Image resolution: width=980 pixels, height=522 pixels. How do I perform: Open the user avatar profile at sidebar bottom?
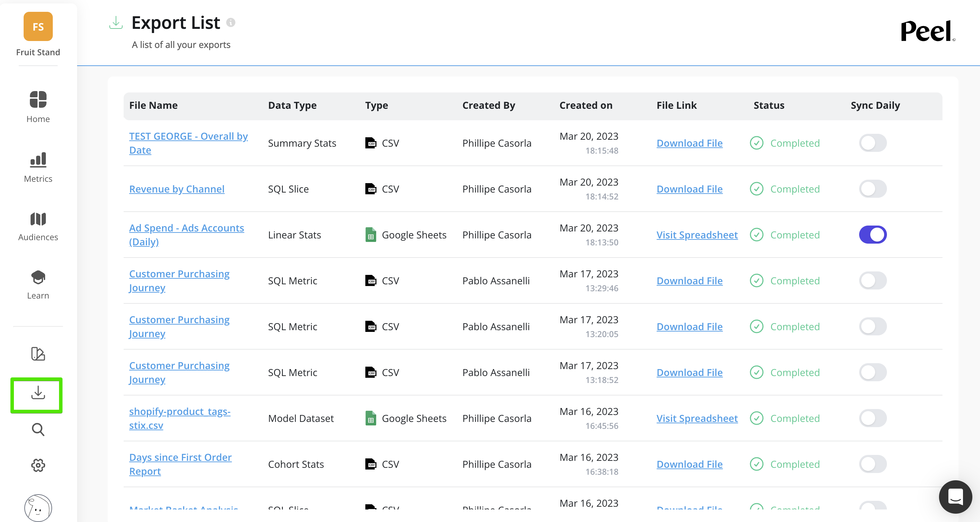(38, 508)
